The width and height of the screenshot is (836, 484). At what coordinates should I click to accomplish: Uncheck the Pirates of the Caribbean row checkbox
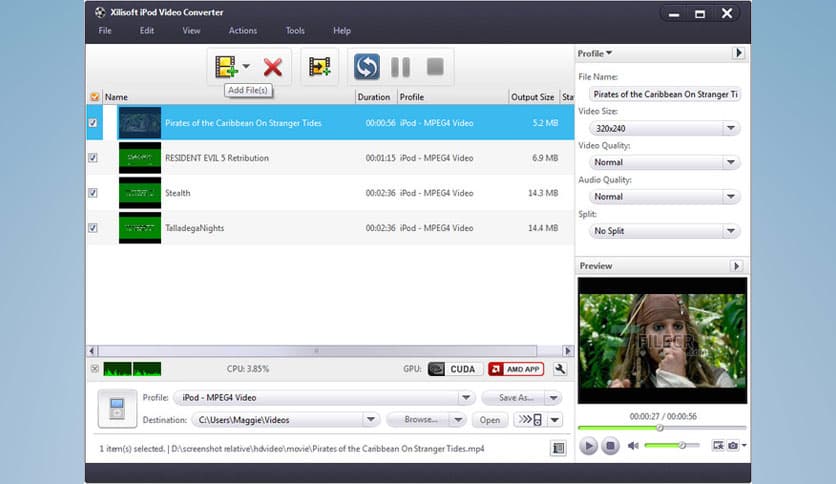[x=93, y=123]
